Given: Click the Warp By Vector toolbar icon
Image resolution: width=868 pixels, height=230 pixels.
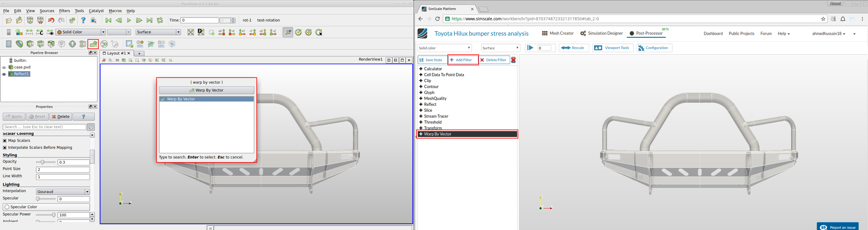Looking at the screenshot, I should (93, 44).
